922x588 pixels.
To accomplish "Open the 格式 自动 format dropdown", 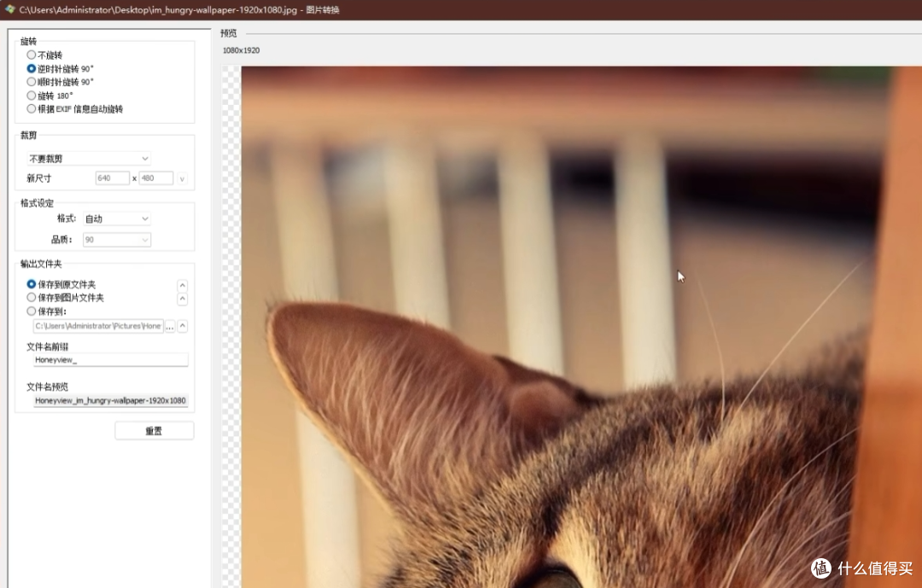I will pyautogui.click(x=116, y=218).
